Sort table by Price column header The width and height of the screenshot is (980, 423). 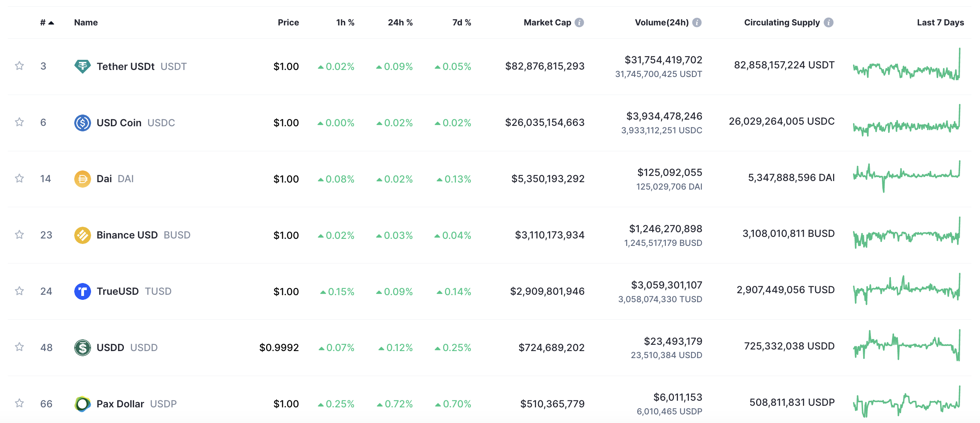(288, 23)
